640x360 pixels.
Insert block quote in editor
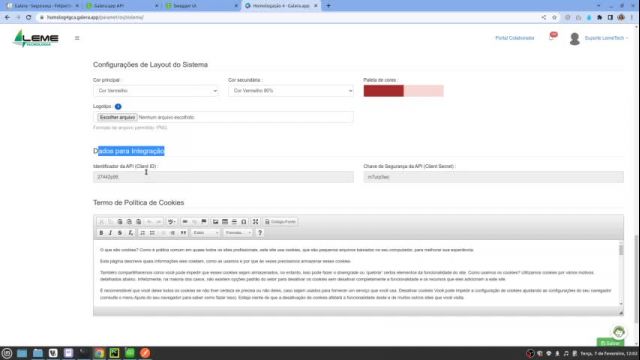(183, 233)
